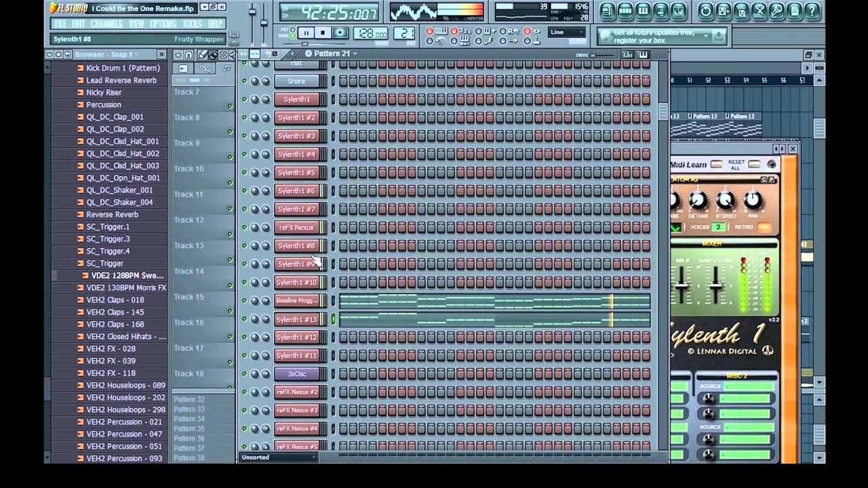Image resolution: width=868 pixels, height=488 pixels.
Task: Mute the Snare channel
Action: tap(244, 81)
